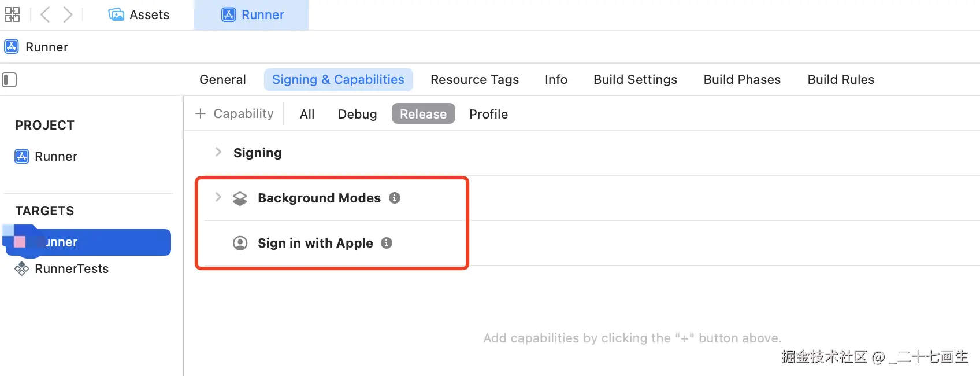Click the related items grid icon
The image size is (980, 376).
(12, 14)
